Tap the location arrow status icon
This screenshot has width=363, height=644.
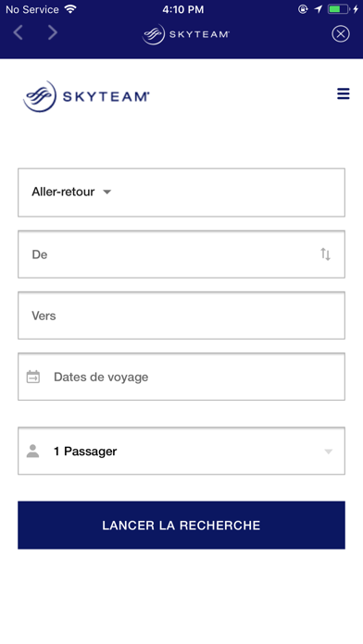[x=318, y=9]
